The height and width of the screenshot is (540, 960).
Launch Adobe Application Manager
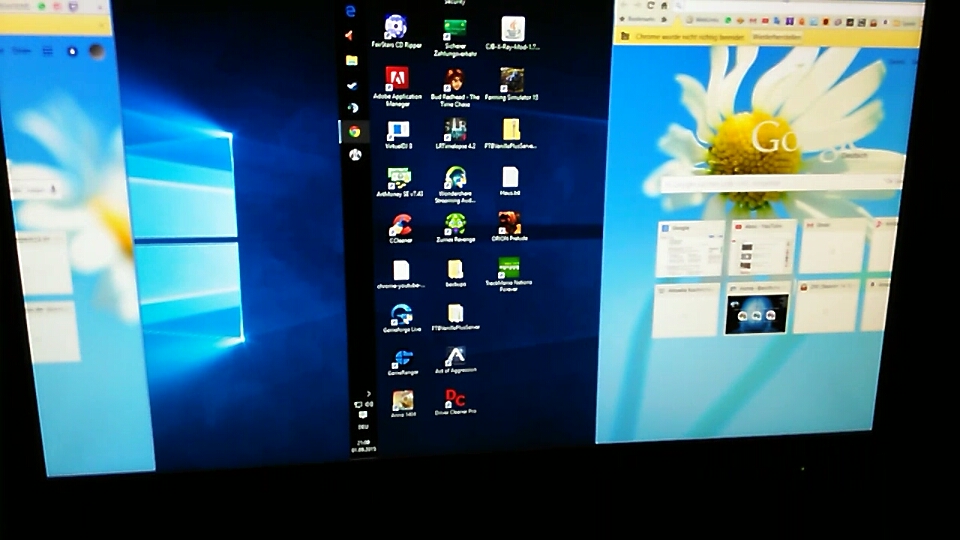[397, 86]
